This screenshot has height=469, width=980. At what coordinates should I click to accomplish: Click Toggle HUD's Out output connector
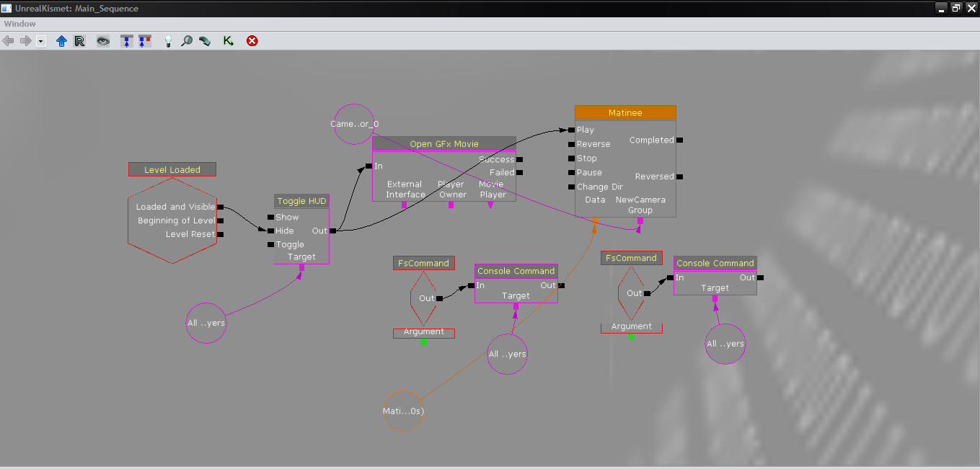332,231
